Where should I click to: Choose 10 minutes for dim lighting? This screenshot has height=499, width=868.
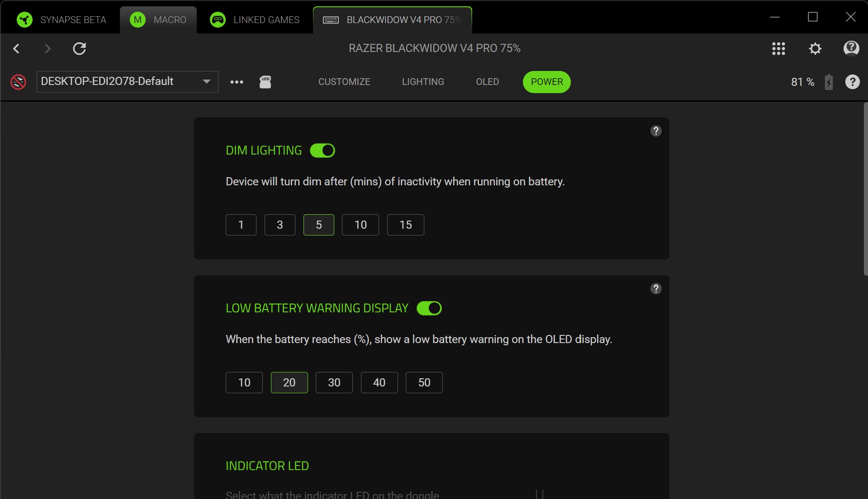click(x=360, y=225)
